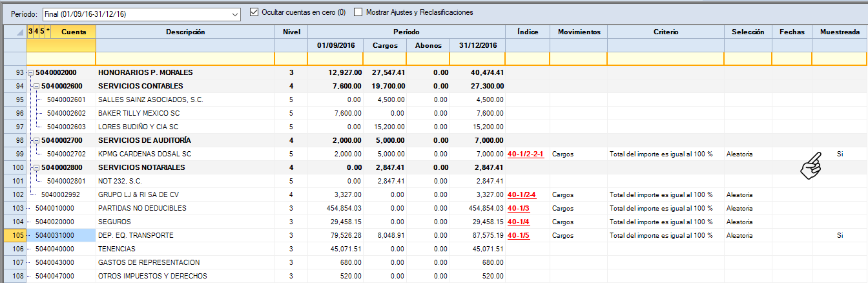
Task: Open the Período dropdown list
Action: 234,13
